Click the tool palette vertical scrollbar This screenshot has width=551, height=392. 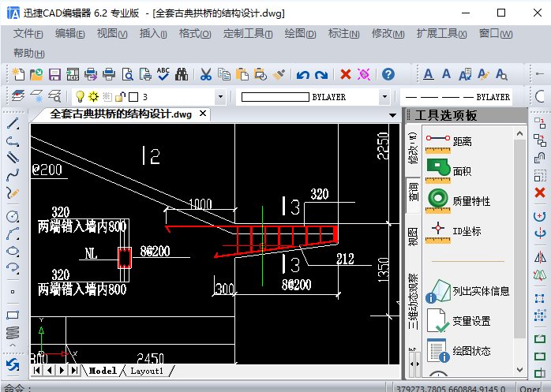pyautogui.click(x=519, y=239)
